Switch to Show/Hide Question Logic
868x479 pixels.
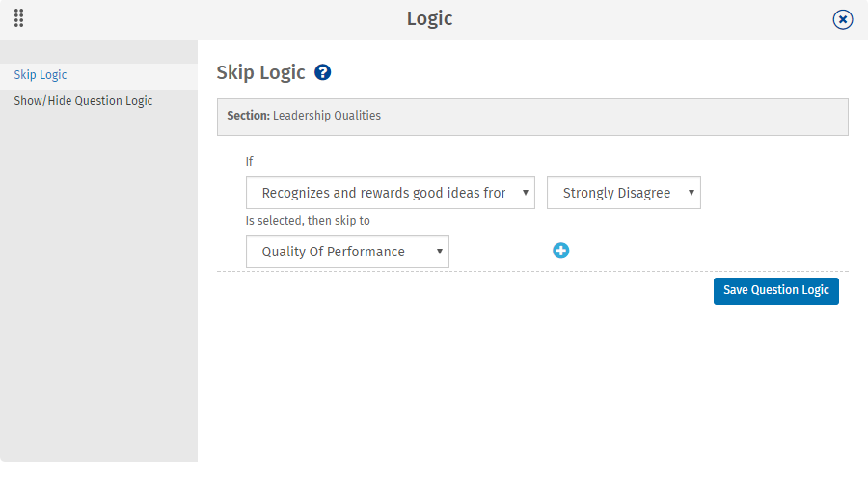(83, 101)
